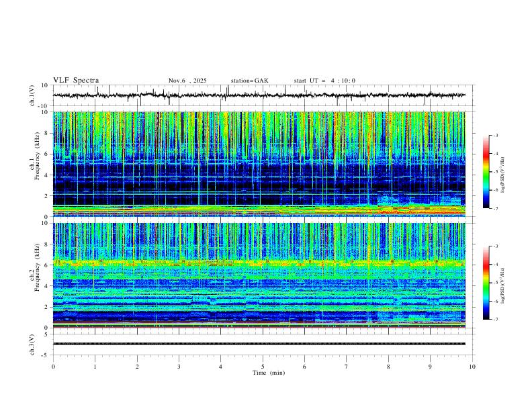This screenshot has width=532, height=411.
Task: Click the ch.1 voltage waveform trace
Action: click(x=259, y=95)
